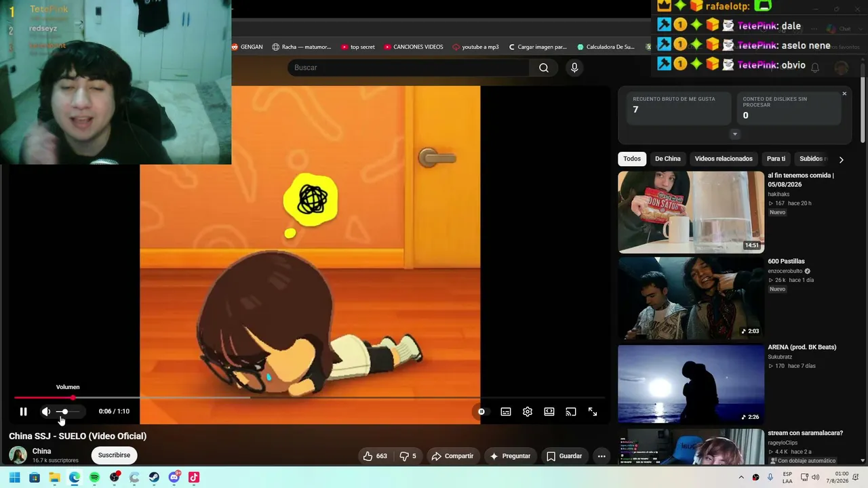The height and width of the screenshot is (488, 868).
Task: Click the Sukubratz channel name
Action: coord(781,357)
